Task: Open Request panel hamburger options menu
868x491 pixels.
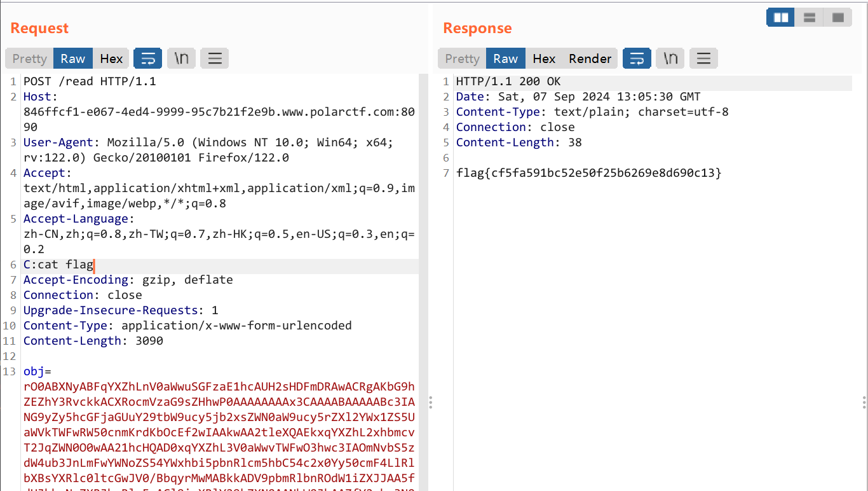Action: [215, 59]
